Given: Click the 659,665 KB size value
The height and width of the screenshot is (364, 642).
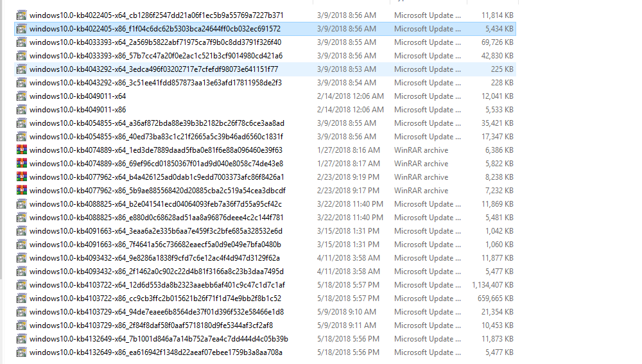Looking at the screenshot, I should [x=496, y=299].
